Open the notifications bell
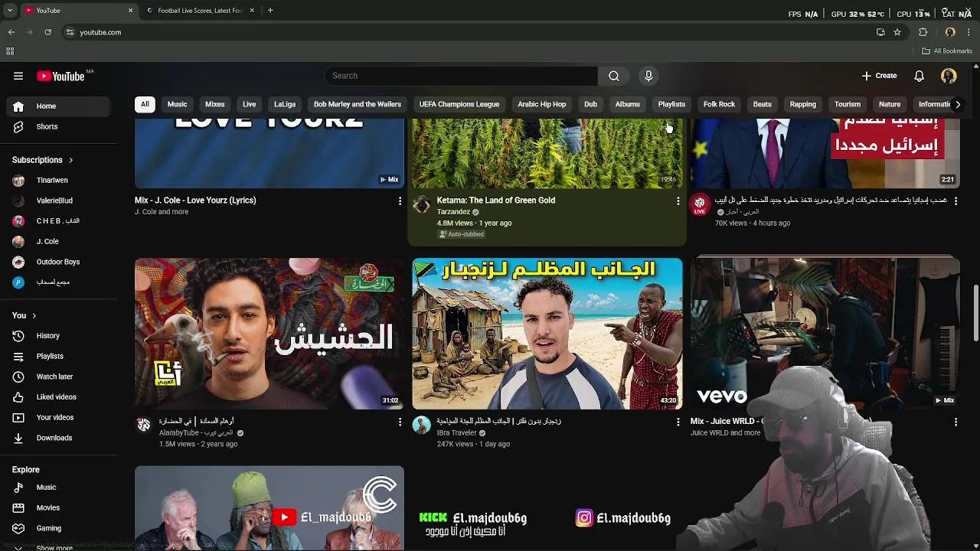 920,76
